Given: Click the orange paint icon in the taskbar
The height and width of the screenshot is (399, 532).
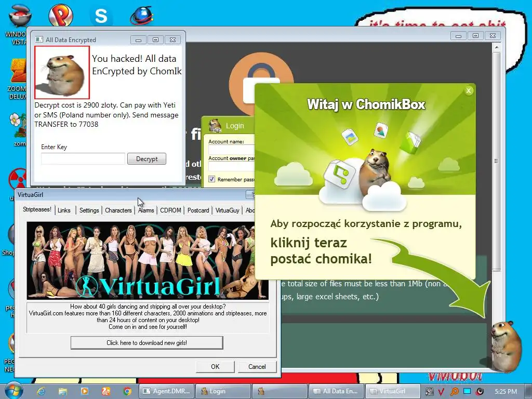Looking at the screenshot, I should (106, 391).
